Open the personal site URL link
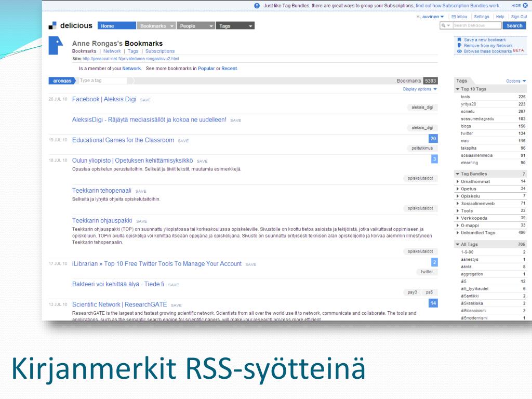This screenshot has width=532, height=399. tap(130, 59)
